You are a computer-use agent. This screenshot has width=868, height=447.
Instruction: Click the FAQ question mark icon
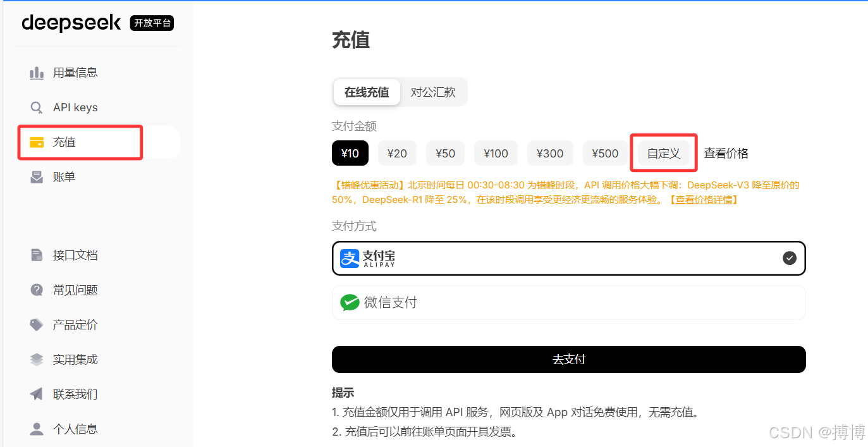pyautogui.click(x=37, y=290)
